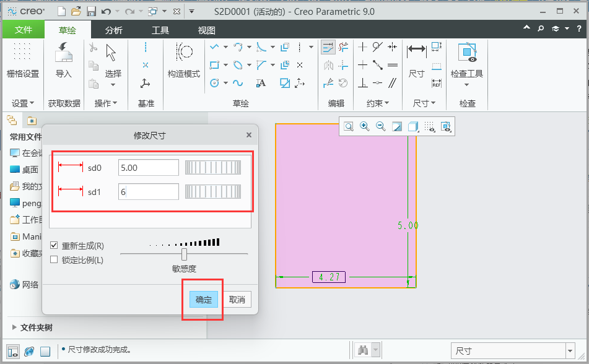Click the large Dimension (尺寸) tool
Screen dimensions: 589x364
coord(417,60)
